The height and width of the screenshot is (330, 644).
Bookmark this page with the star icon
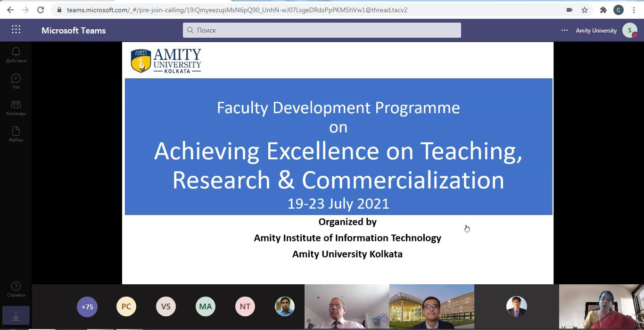coord(585,10)
